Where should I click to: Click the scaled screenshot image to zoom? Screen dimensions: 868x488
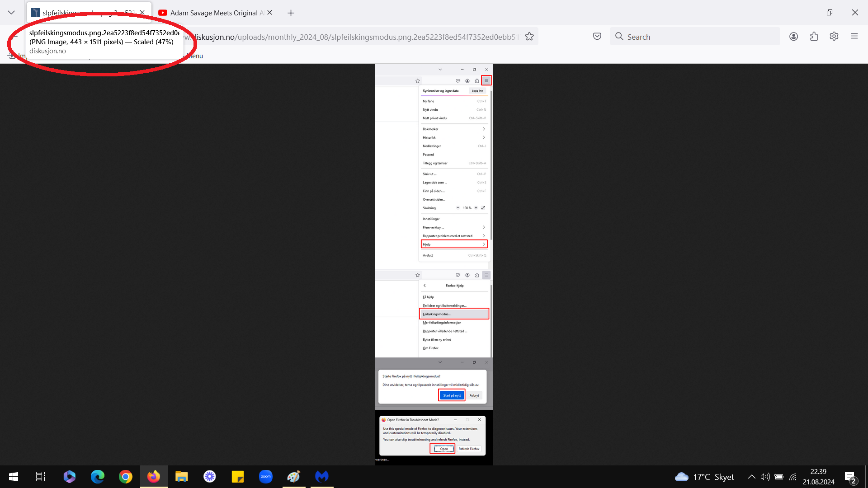(x=434, y=264)
